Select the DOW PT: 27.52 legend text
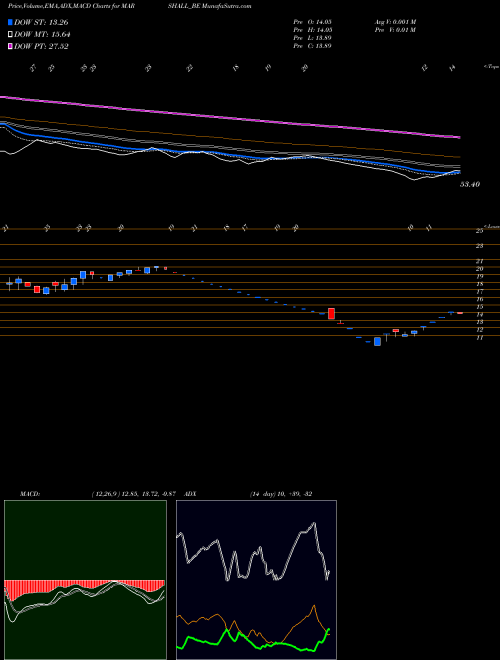The height and width of the screenshot is (660, 500). coord(41,46)
